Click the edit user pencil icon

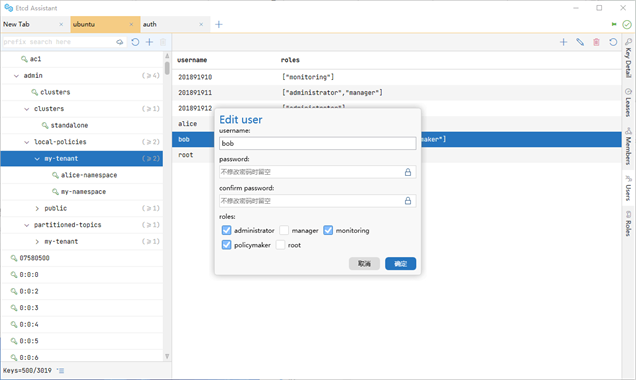coord(580,42)
